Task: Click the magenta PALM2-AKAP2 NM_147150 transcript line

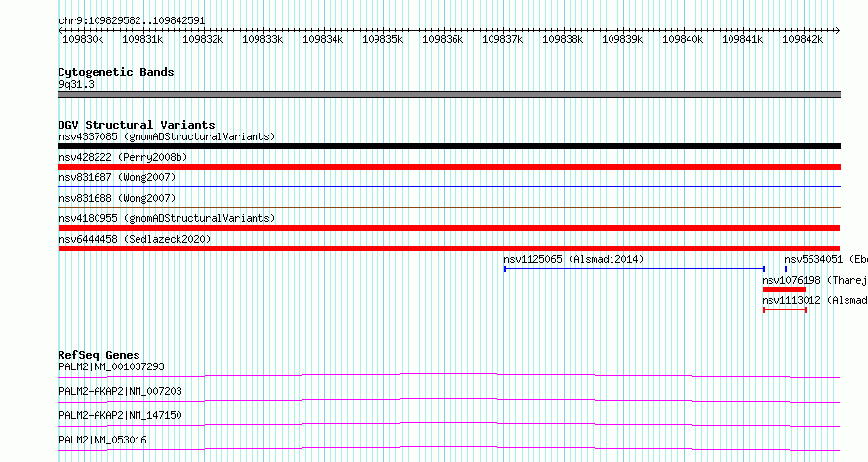Action: coord(449,424)
